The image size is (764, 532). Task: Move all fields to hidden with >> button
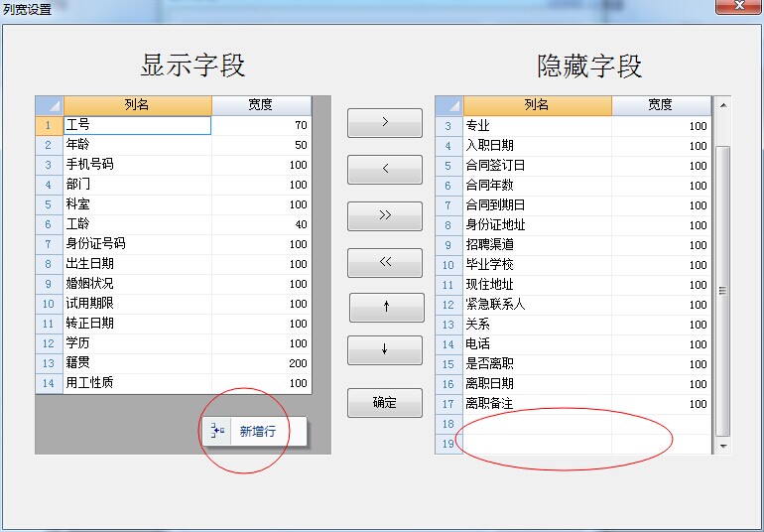[x=385, y=215]
